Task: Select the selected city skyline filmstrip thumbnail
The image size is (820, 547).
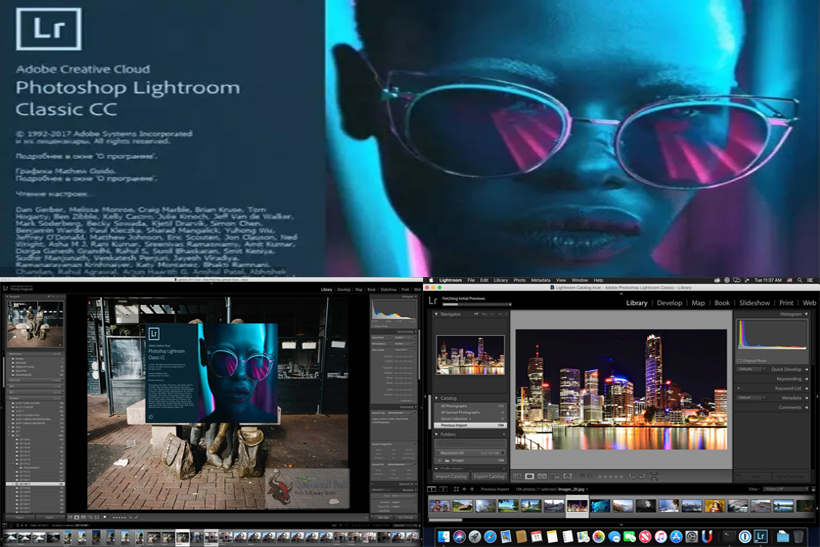Action: click(x=577, y=506)
